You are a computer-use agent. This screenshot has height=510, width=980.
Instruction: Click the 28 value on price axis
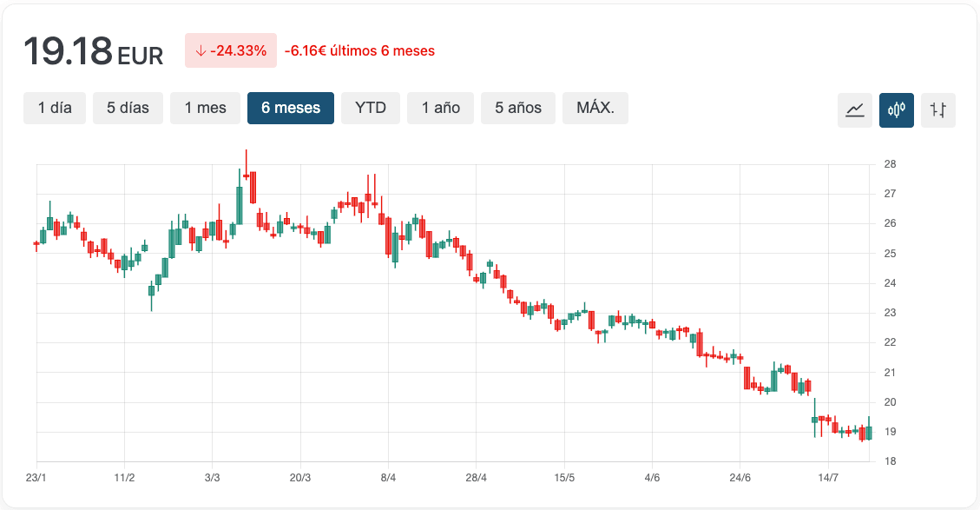(x=890, y=164)
